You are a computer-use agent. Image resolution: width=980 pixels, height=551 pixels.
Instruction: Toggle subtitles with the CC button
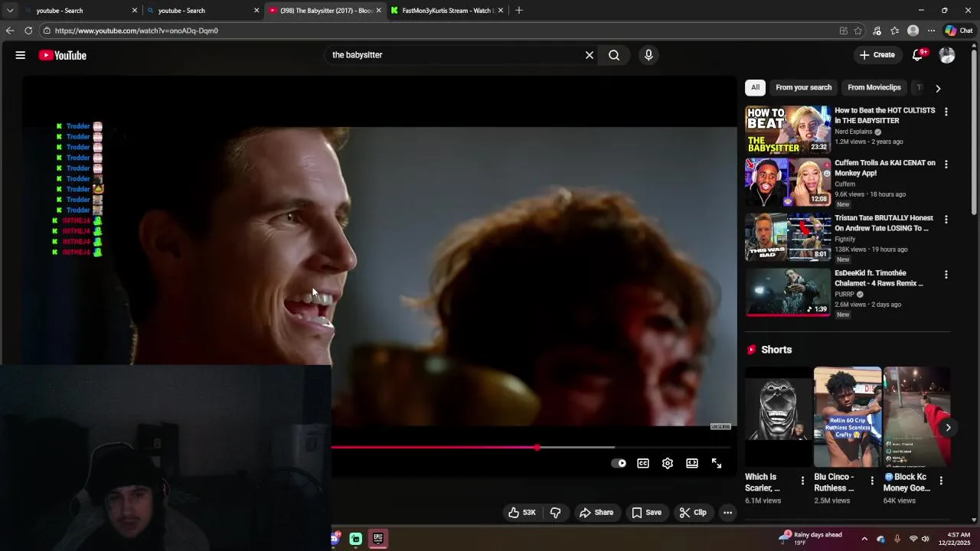tap(643, 463)
